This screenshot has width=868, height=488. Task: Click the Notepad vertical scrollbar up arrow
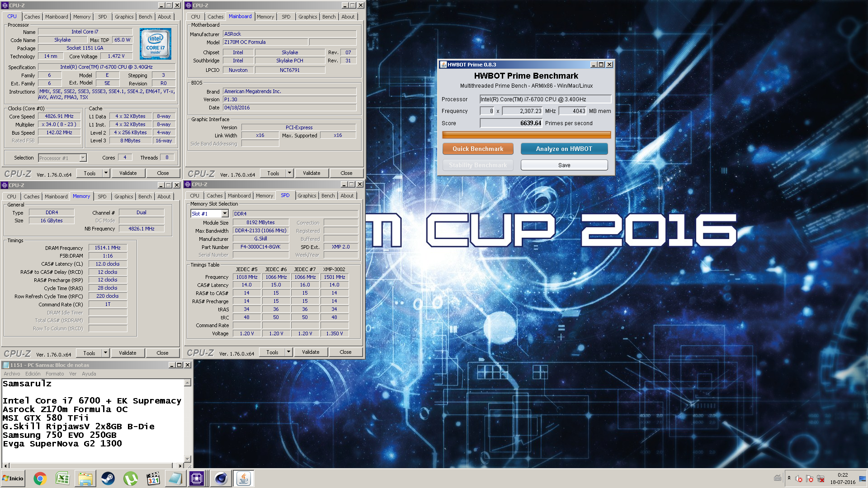tap(188, 383)
